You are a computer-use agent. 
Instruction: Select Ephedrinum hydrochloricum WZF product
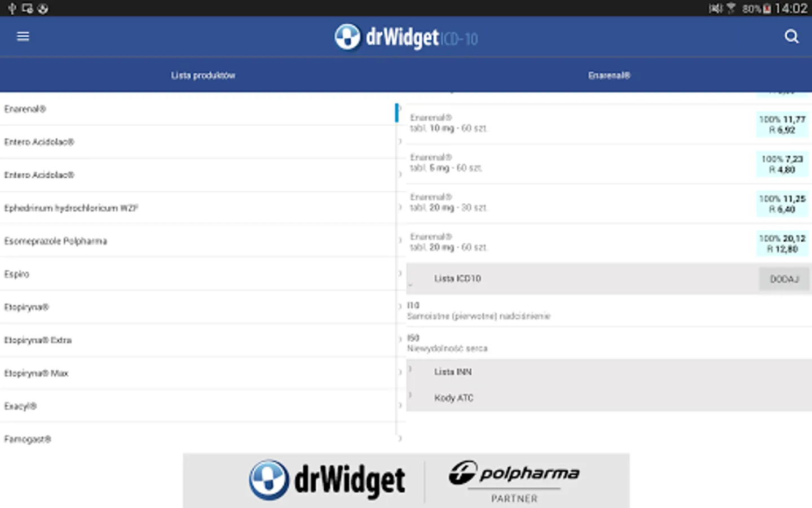coord(197,208)
